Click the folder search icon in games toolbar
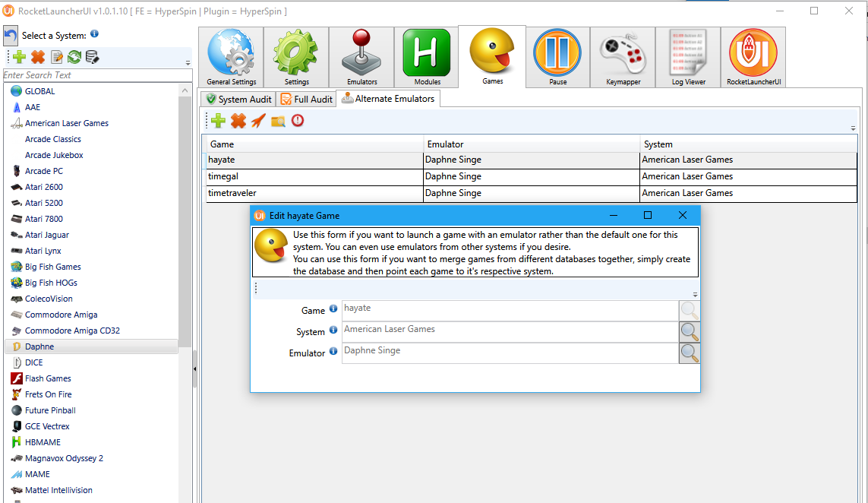 pos(278,121)
